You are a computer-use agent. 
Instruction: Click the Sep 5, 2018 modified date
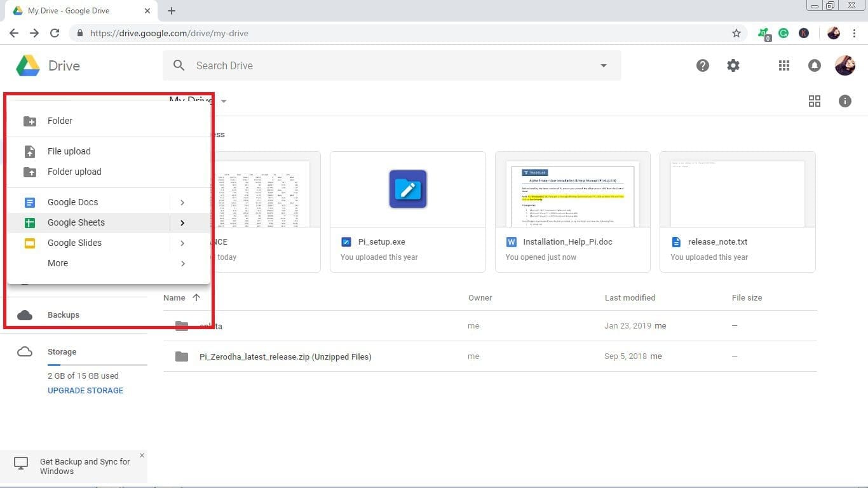pyautogui.click(x=625, y=356)
